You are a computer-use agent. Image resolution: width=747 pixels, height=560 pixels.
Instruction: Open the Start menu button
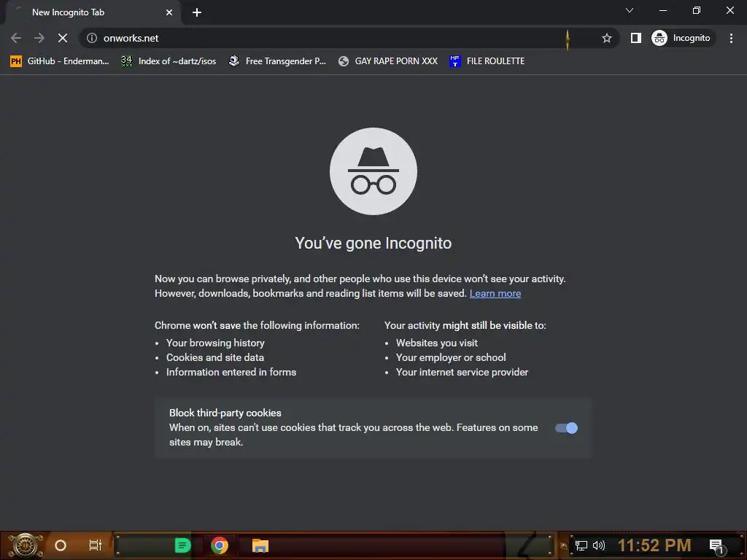[26, 545]
